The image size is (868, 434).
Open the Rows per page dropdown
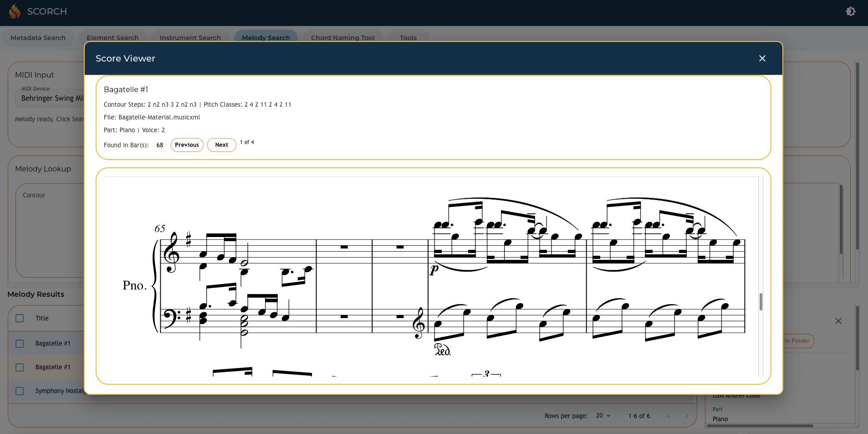coord(603,415)
